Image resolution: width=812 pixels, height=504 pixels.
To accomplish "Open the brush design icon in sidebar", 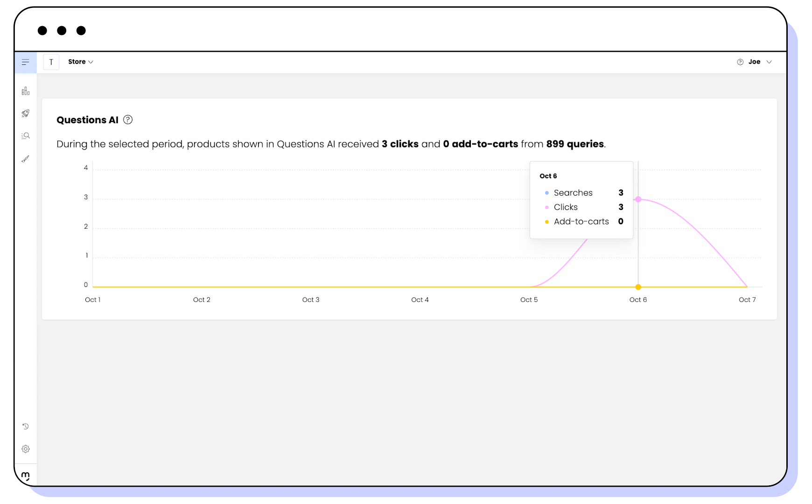I will click(x=26, y=159).
